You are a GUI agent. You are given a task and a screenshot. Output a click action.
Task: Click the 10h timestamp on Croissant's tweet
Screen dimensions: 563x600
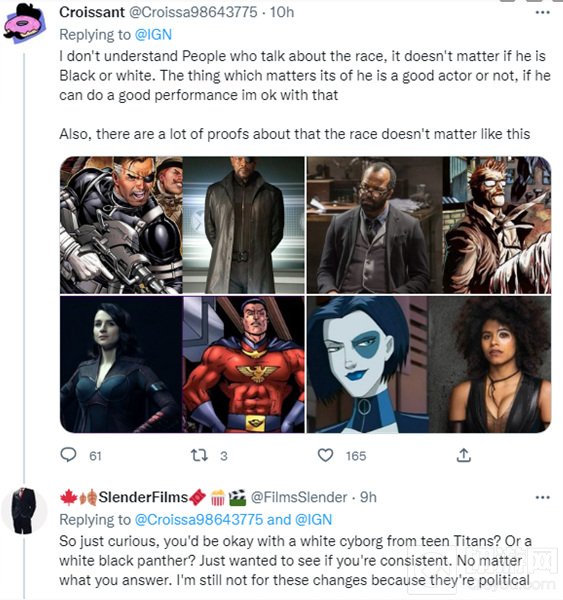click(x=282, y=12)
